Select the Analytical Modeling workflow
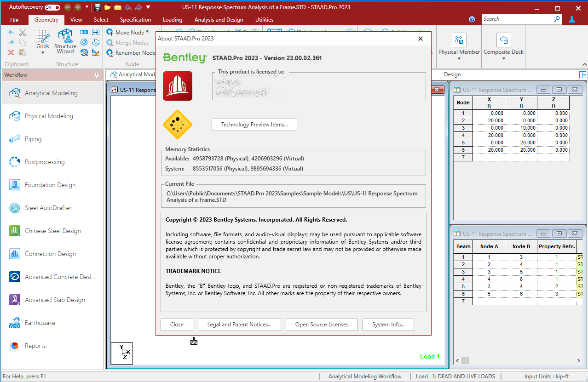 coord(52,93)
